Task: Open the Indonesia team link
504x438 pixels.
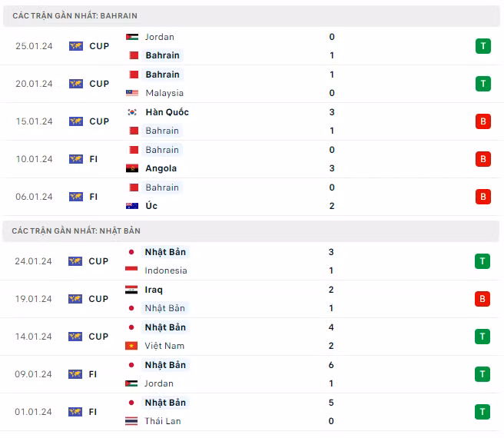Action: 166,270
